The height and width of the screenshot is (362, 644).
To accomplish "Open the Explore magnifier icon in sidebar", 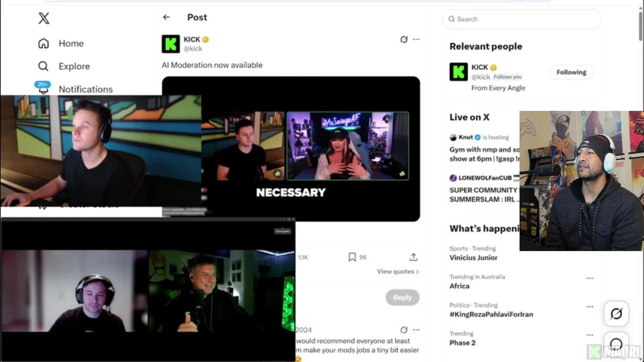I will coord(44,66).
